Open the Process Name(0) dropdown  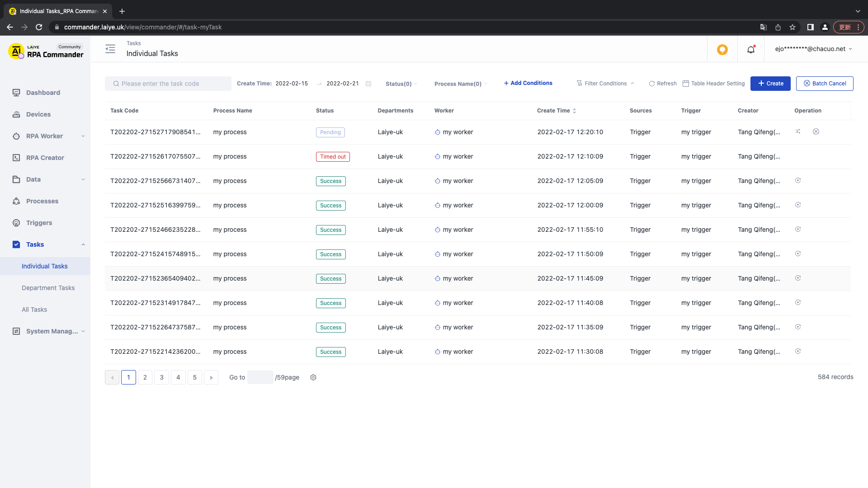460,84
